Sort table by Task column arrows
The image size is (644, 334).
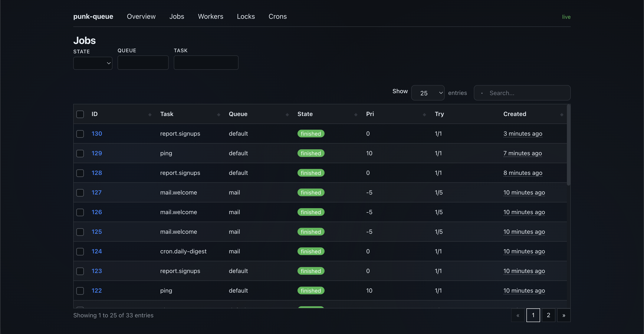click(x=218, y=114)
